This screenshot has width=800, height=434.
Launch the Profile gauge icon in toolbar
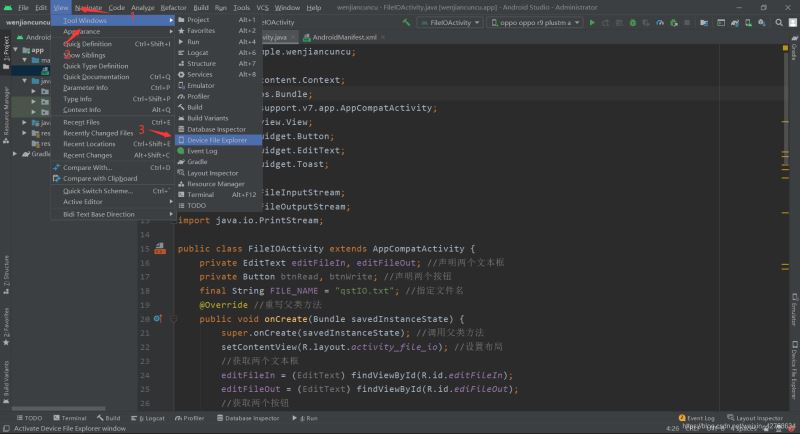pos(660,23)
